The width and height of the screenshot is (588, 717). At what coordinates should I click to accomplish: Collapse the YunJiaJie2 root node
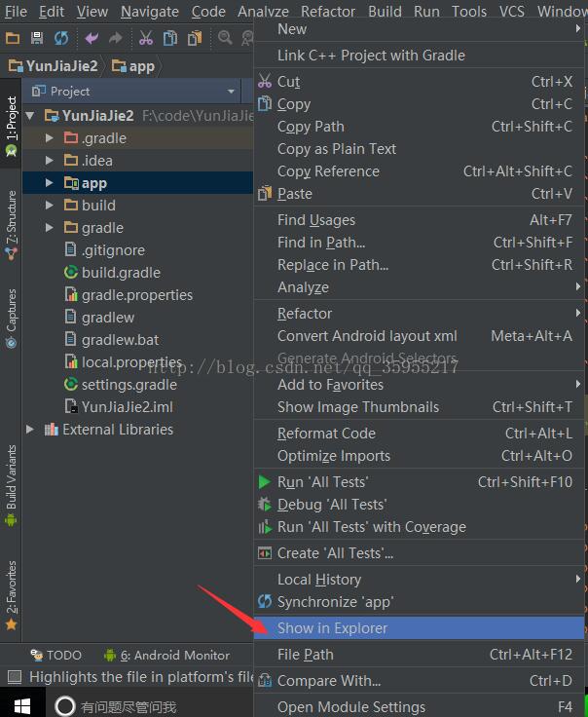[30, 116]
